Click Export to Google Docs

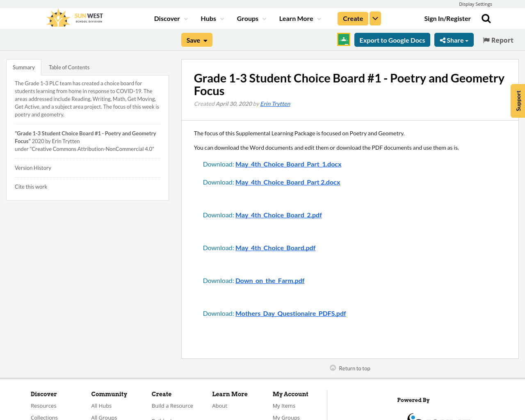click(392, 39)
